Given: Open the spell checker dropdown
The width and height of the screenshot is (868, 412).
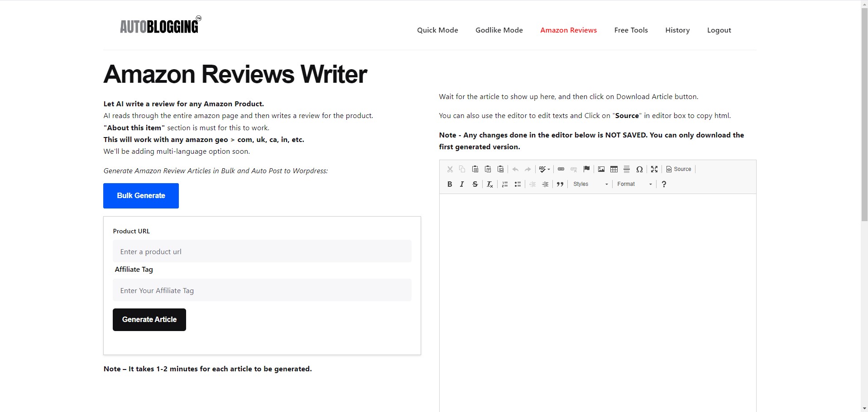Looking at the screenshot, I should [544, 169].
